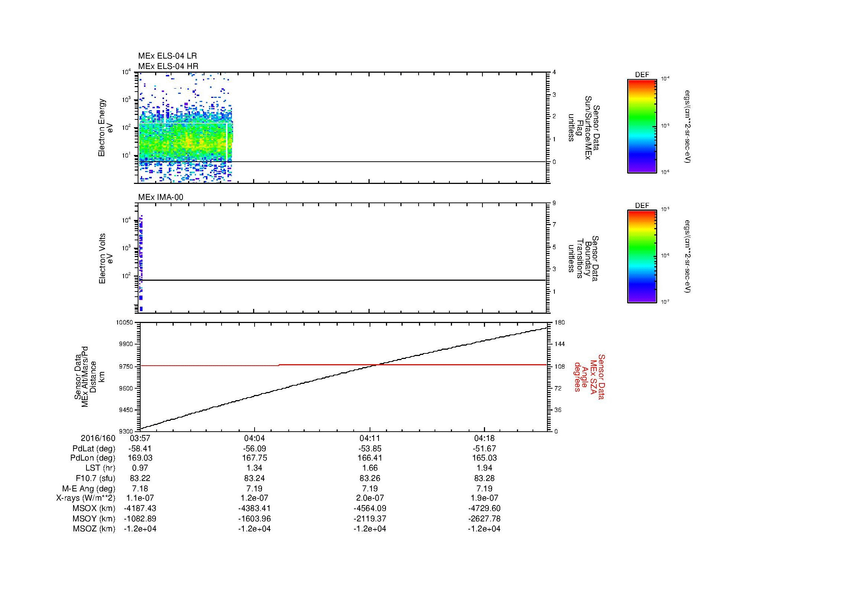Click MSOX value '-4187.43'
The height and width of the screenshot is (613, 868).
coord(140,508)
